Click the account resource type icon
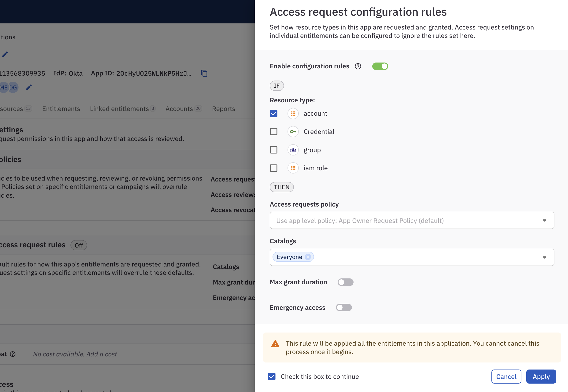This screenshot has width=568, height=392. [x=293, y=113]
